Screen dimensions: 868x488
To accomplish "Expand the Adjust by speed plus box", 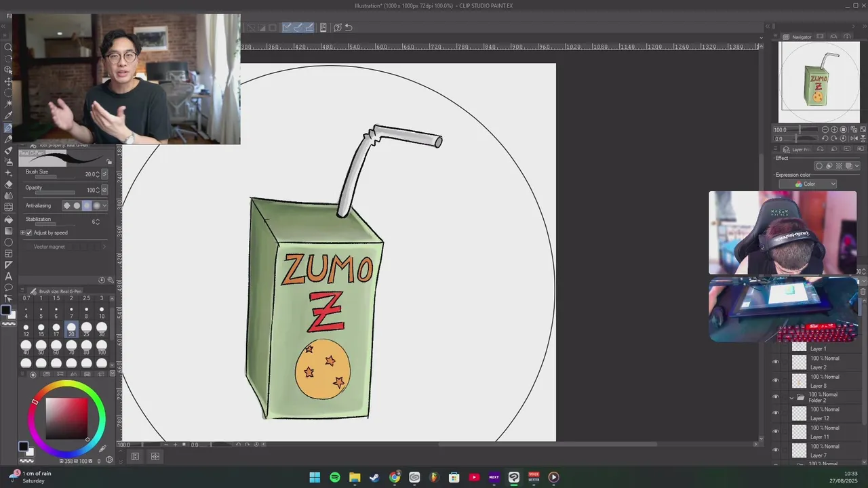I will tap(22, 232).
